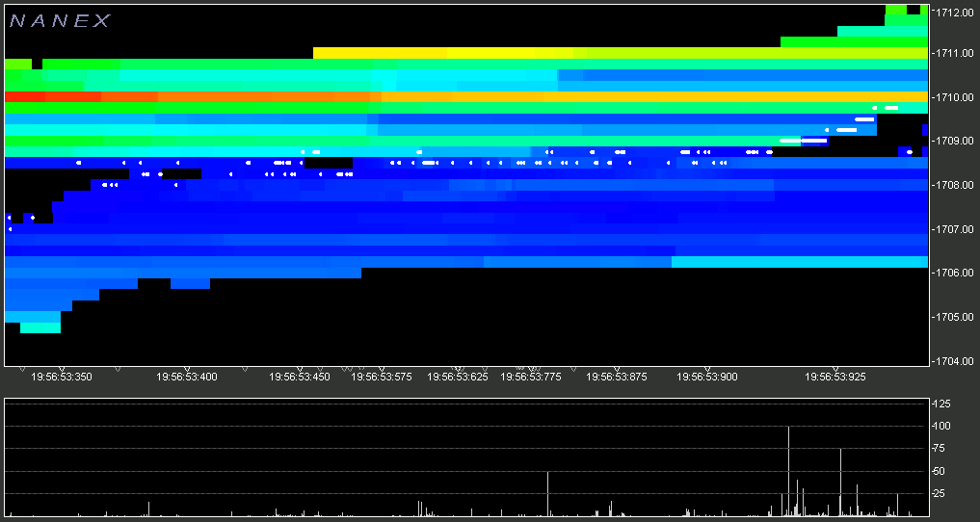The width and height of the screenshot is (980, 522).
Task: Select the 100 volume axis label
Action: (x=941, y=427)
